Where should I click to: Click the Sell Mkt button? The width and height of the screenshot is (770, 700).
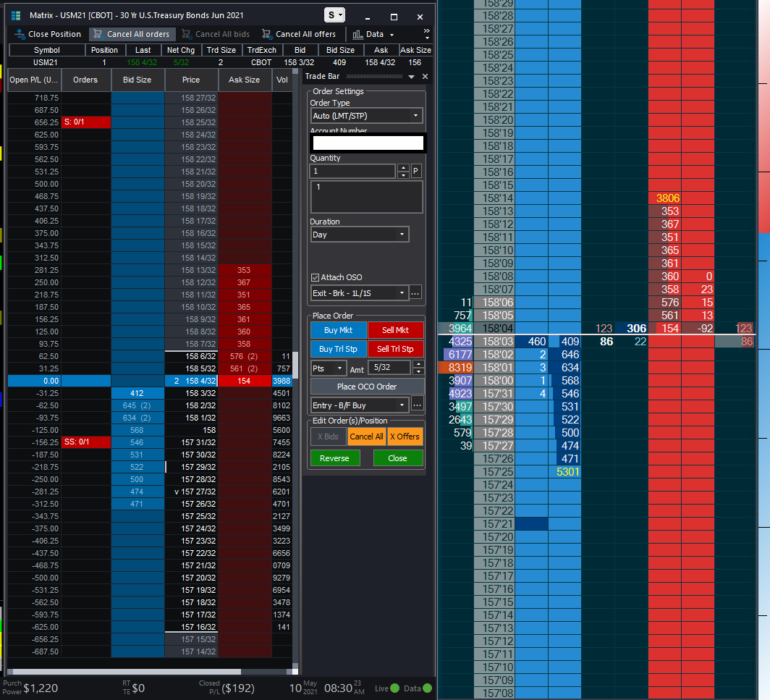(395, 330)
